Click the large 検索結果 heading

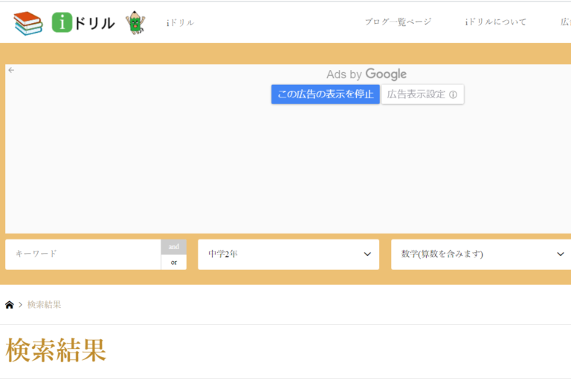coord(56,350)
